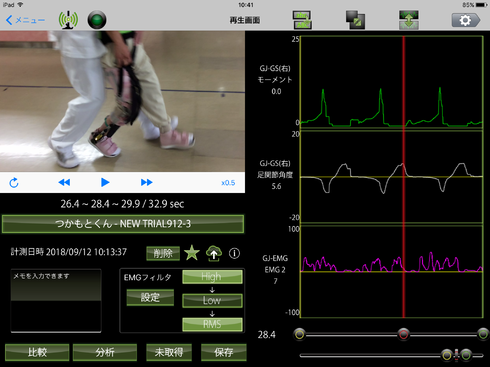The height and width of the screenshot is (367, 490).
Task: Tap the 再生画面 title
Action: click(245, 20)
